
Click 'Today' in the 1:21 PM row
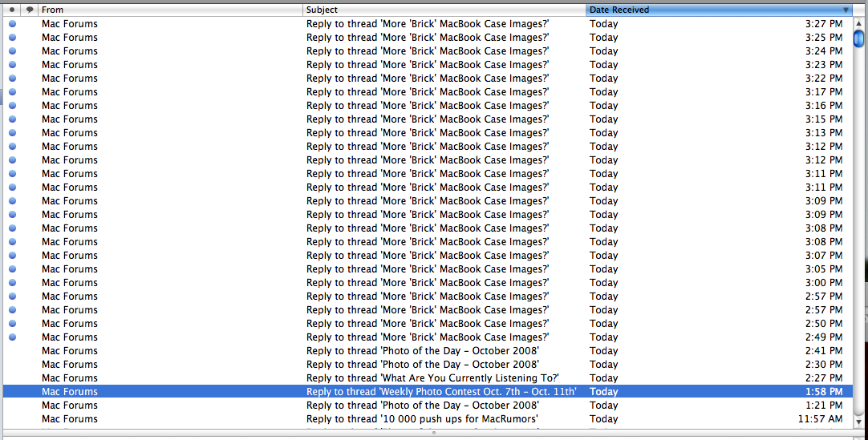point(603,406)
